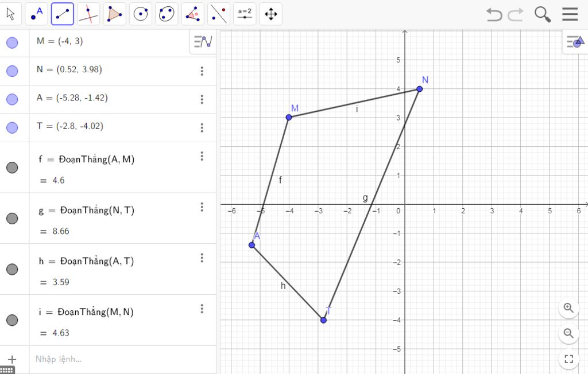Viewport: 588px width, 374px height.
Task: Select the T = (-2.8, -4.02) entry
Action: coord(69,126)
